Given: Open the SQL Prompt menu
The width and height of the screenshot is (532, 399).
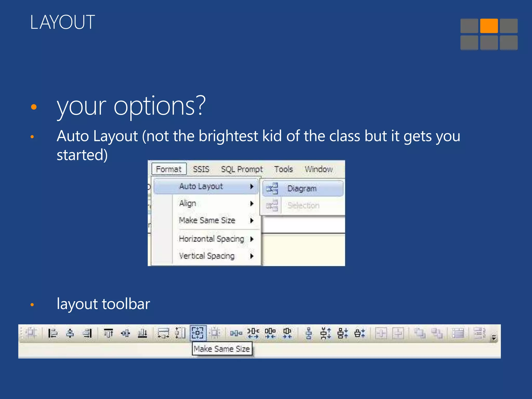Looking at the screenshot, I should 242,169.
